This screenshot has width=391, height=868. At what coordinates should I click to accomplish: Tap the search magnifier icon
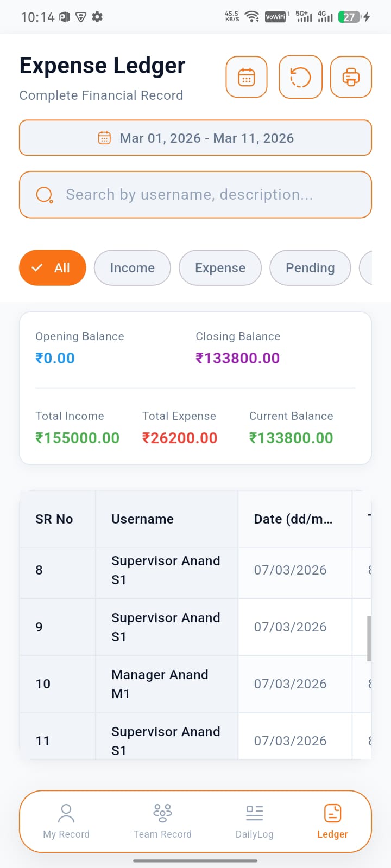(x=44, y=195)
